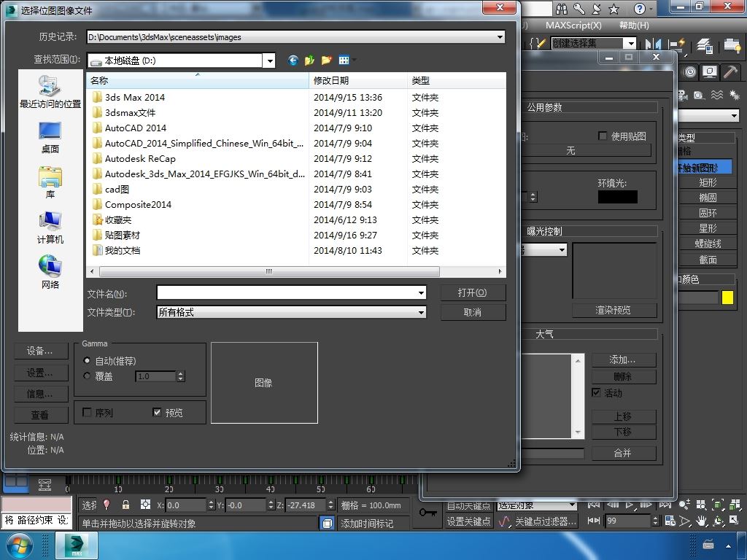Screen dimensions: 747x560
Task: Go back using the blue back arrow icon
Action: (x=293, y=60)
